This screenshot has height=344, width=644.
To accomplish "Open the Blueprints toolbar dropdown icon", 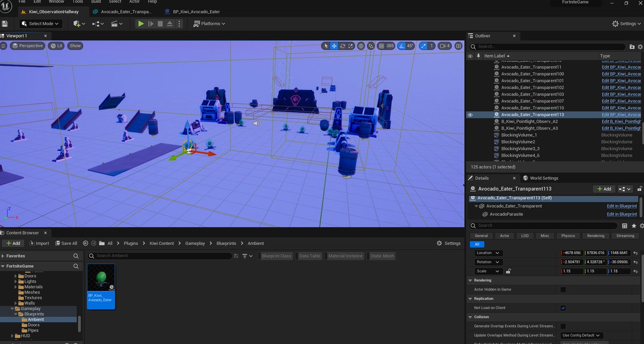I will coord(98,24).
